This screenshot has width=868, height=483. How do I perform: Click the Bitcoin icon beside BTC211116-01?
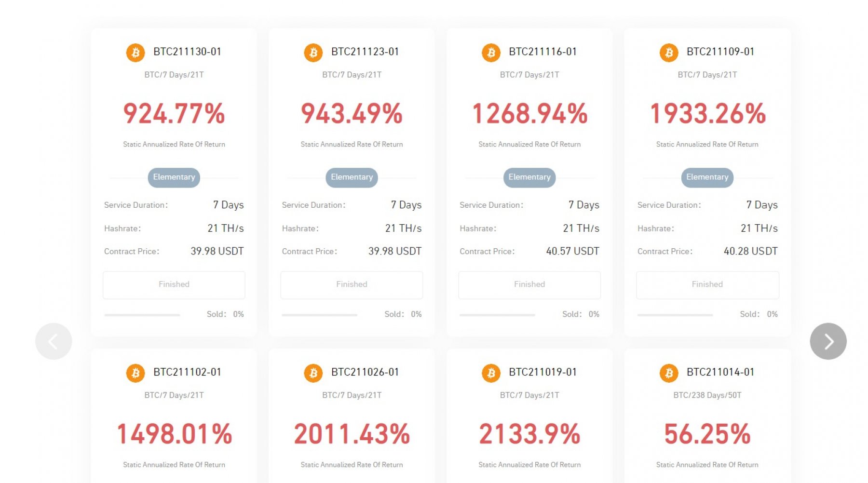491,53
